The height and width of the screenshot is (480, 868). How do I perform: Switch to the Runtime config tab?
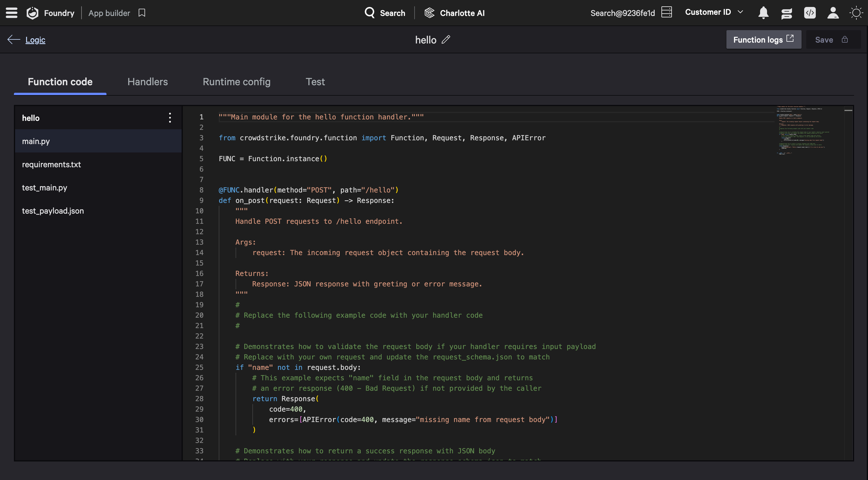pos(236,82)
